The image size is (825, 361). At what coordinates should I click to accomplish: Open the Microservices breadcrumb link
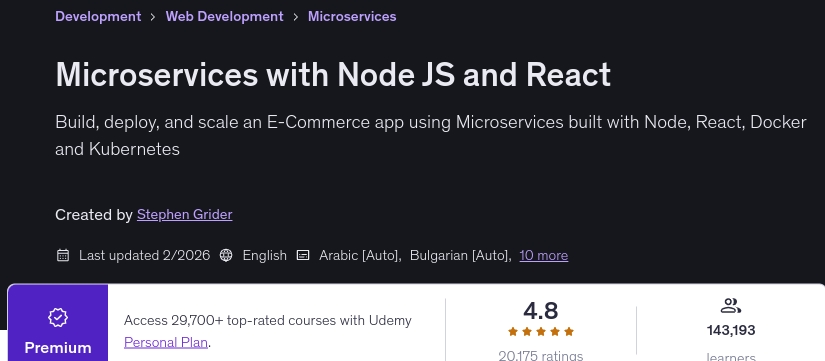[352, 16]
